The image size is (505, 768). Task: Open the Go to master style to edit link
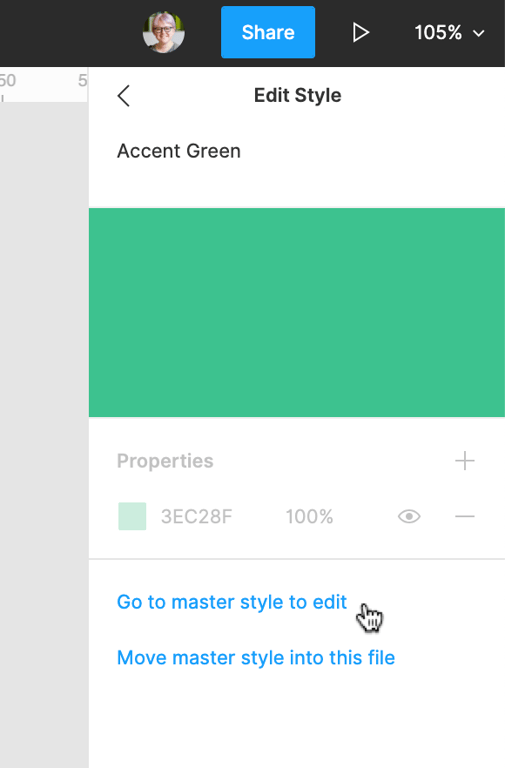coord(232,602)
